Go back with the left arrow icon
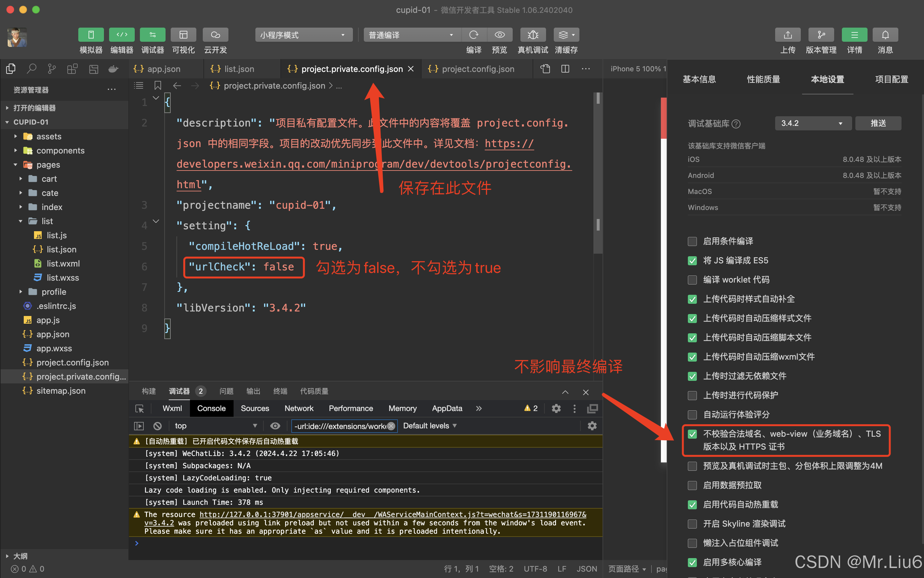 tap(177, 85)
